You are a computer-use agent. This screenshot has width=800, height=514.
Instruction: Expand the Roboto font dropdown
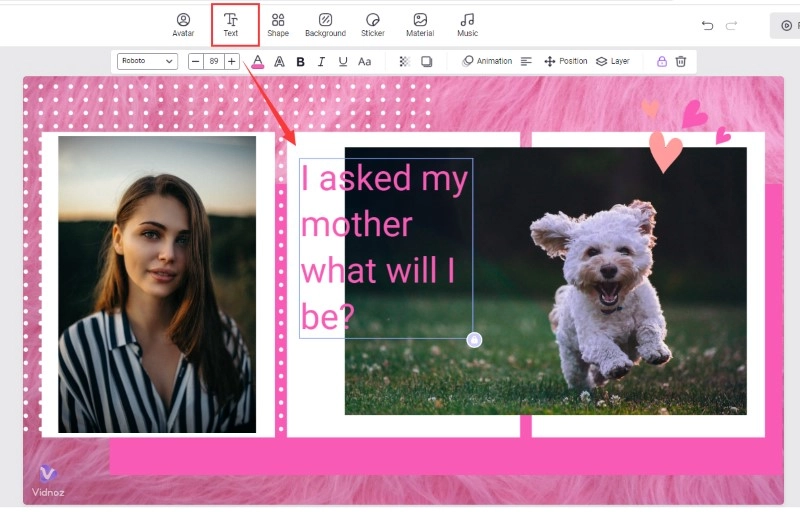147,61
